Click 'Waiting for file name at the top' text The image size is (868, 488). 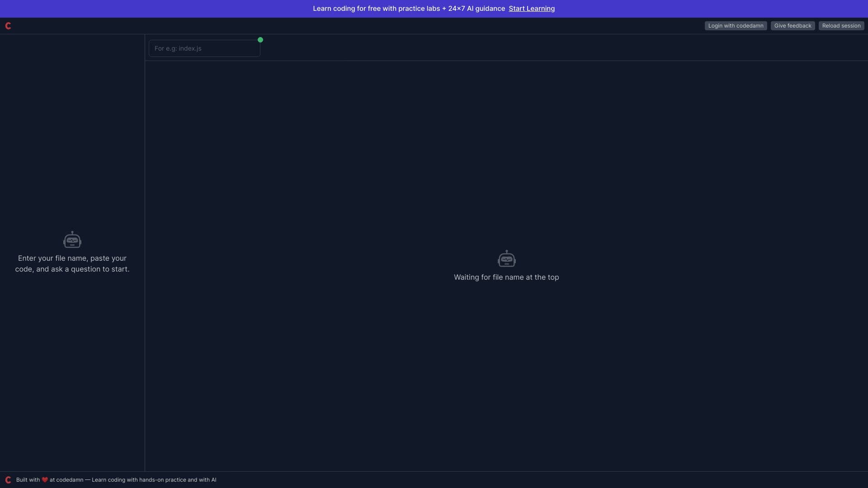(506, 277)
